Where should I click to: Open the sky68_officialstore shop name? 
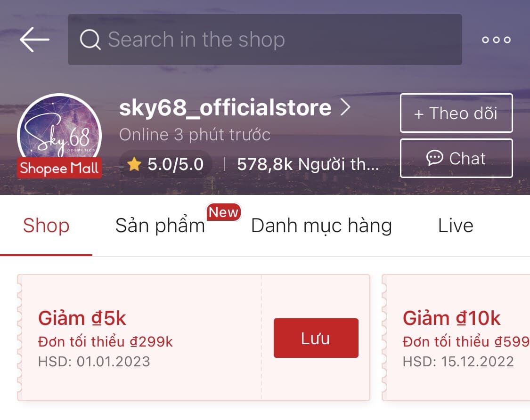(x=225, y=108)
